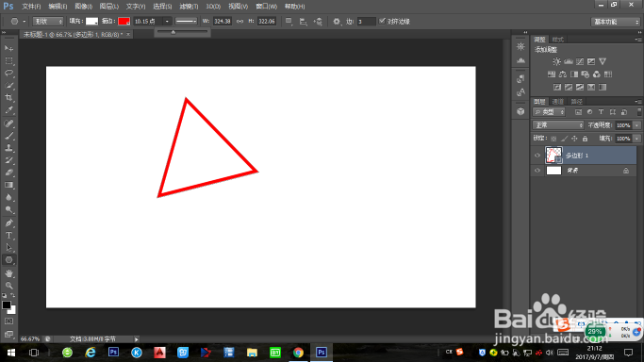Open the status bar info arrow
The image size is (644, 362).
tap(137, 339)
